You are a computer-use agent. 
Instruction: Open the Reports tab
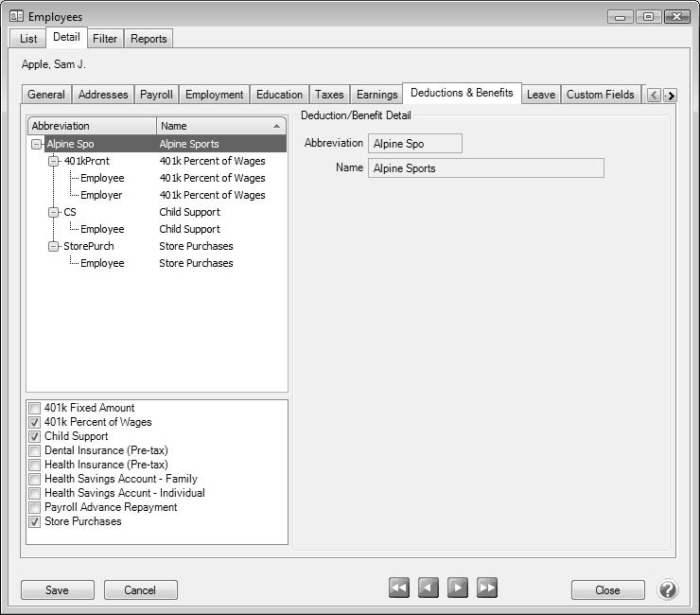tap(149, 39)
